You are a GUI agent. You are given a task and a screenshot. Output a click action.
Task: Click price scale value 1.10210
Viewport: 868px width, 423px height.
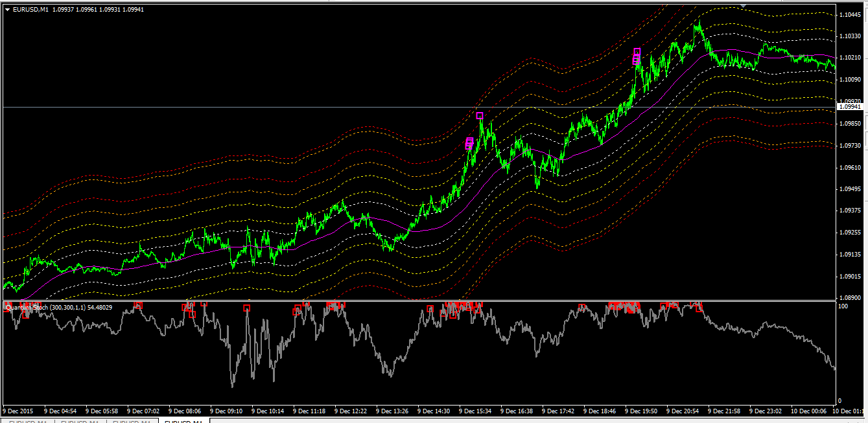coord(850,58)
